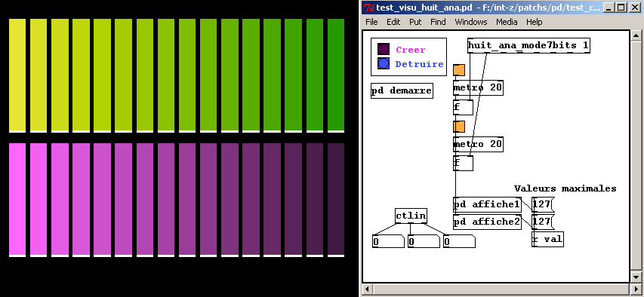The width and height of the screenshot is (644, 297).
Task: Select the ctlin object box
Action: click(x=411, y=216)
